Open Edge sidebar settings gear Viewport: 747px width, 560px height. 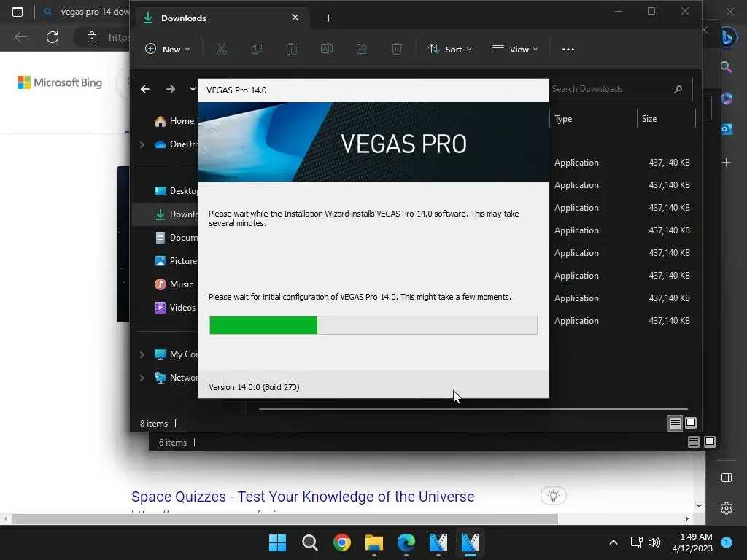pyautogui.click(x=727, y=508)
